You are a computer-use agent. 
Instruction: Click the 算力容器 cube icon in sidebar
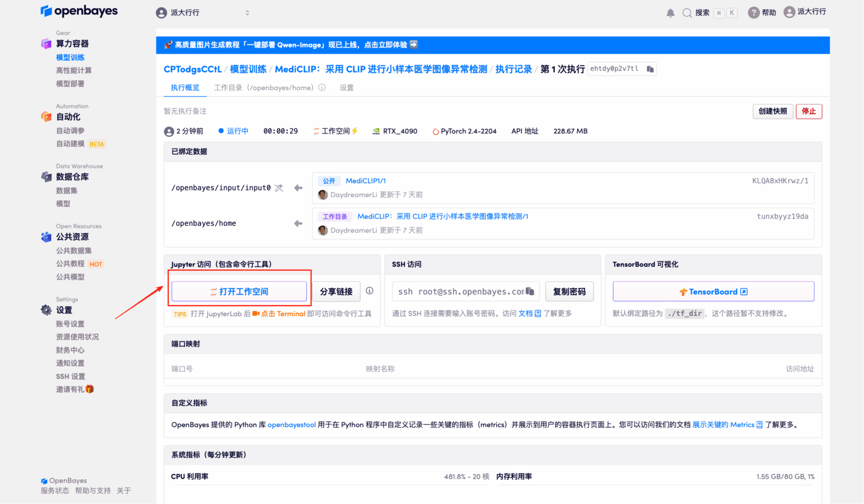tap(46, 43)
